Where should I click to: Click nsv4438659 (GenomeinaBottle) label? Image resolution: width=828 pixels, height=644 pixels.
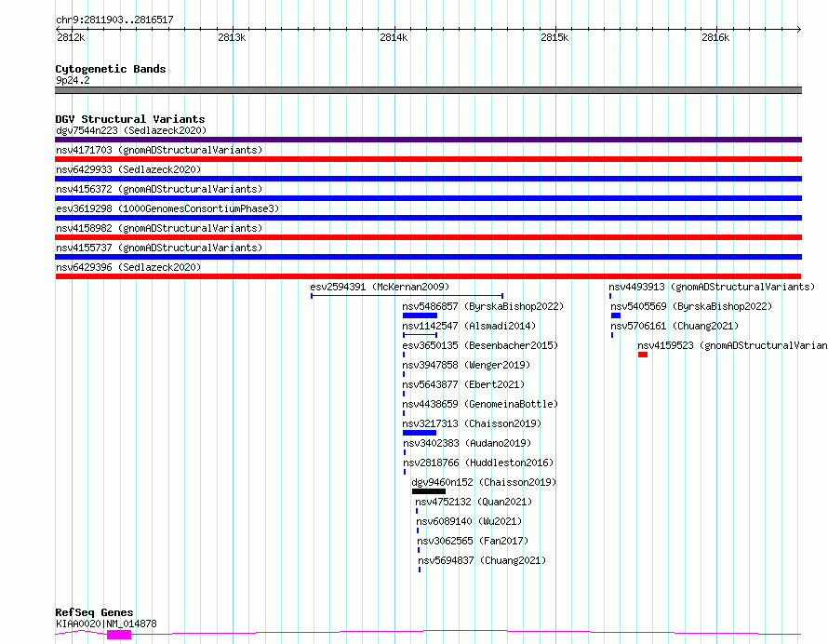(x=480, y=404)
